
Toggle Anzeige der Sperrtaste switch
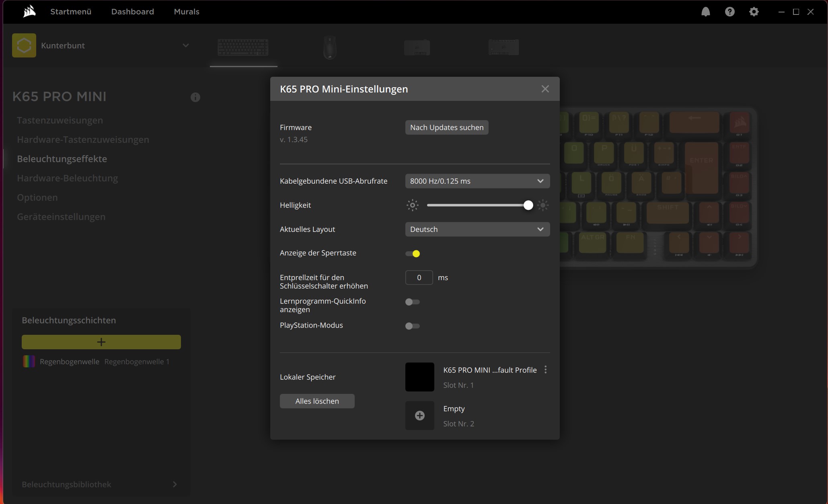413,254
